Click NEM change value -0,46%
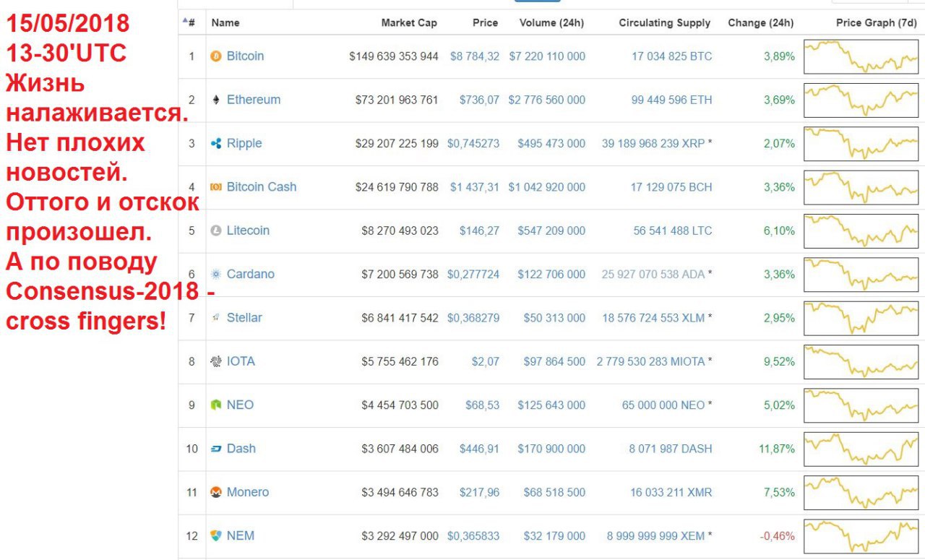Screen dimensions: 925x560 777,536
